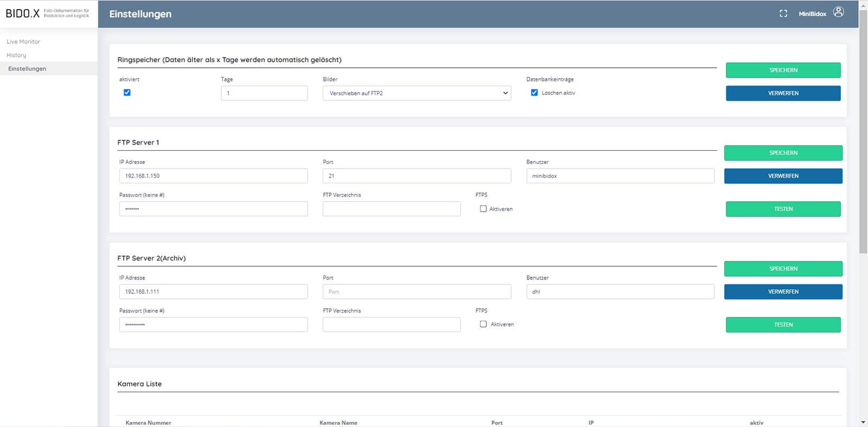
Task: Focus FTP Server 2 Port field
Action: pos(417,292)
